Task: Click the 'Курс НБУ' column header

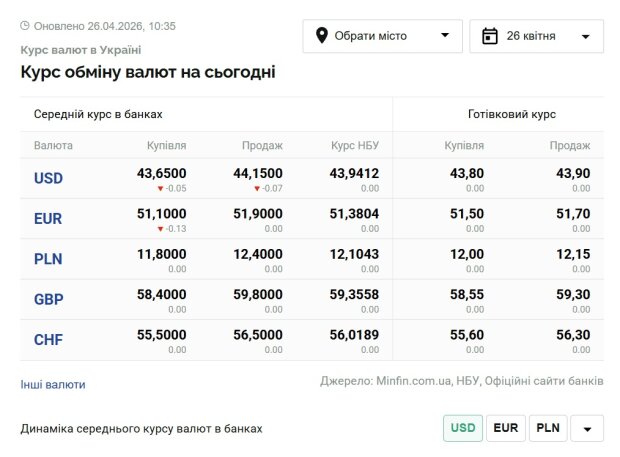Action: [x=355, y=145]
